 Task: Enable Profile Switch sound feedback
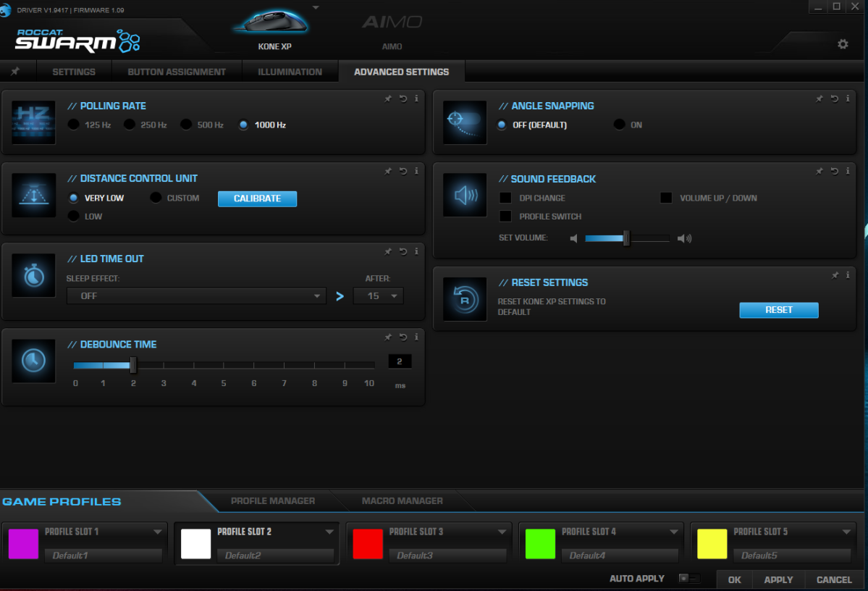tap(505, 216)
